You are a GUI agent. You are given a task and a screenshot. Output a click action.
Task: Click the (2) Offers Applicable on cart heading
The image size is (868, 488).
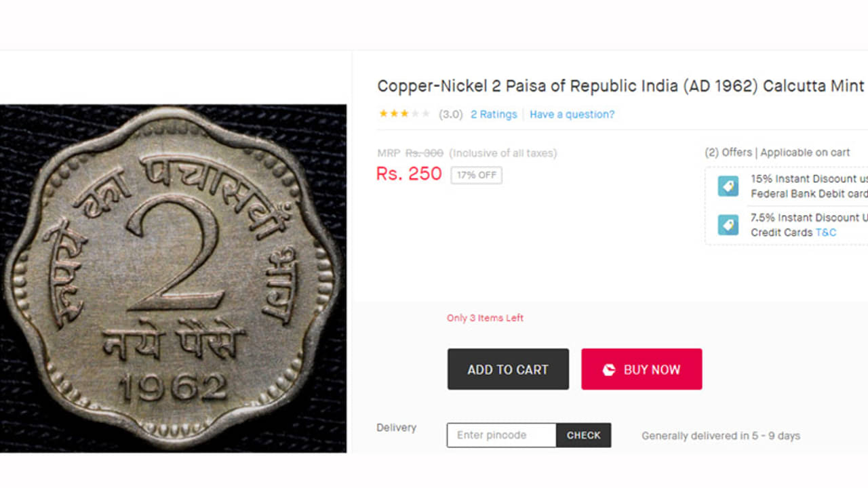pyautogui.click(x=777, y=152)
